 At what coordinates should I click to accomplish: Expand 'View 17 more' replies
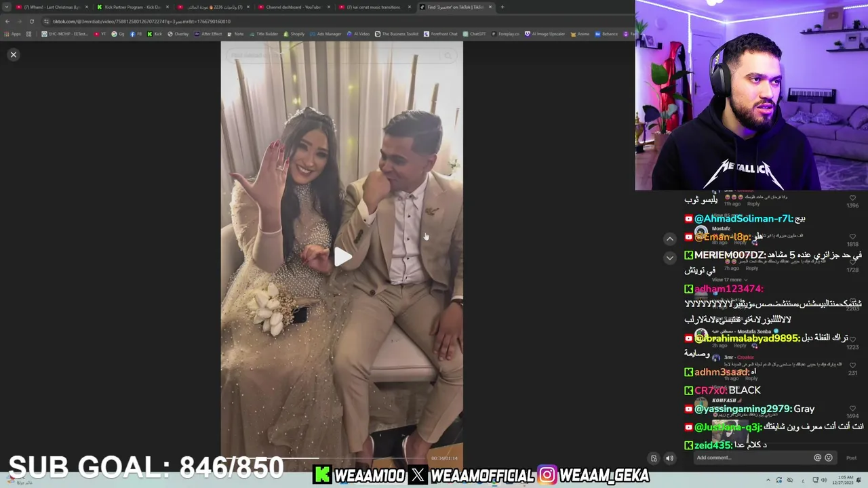point(728,279)
